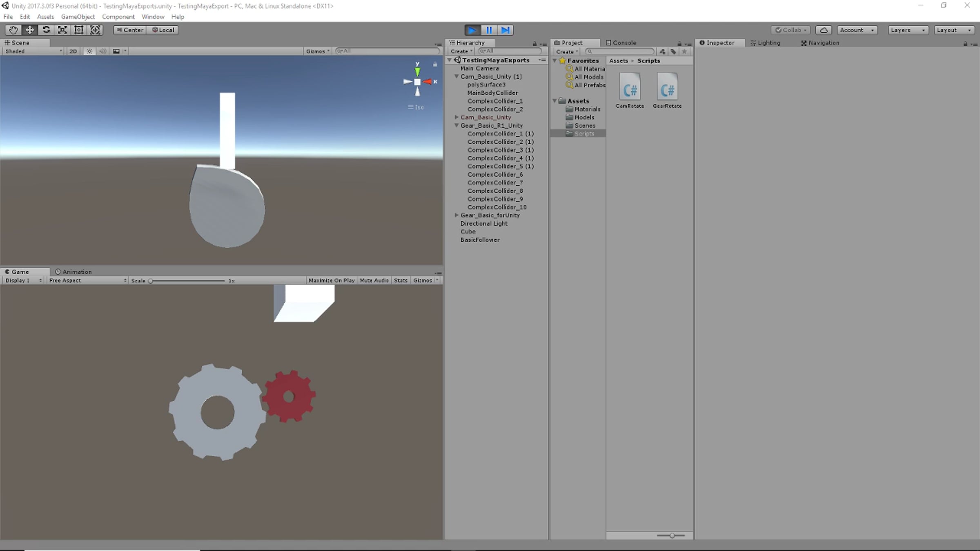Toggle Maximize On Play
The image size is (980, 551).
click(332, 280)
